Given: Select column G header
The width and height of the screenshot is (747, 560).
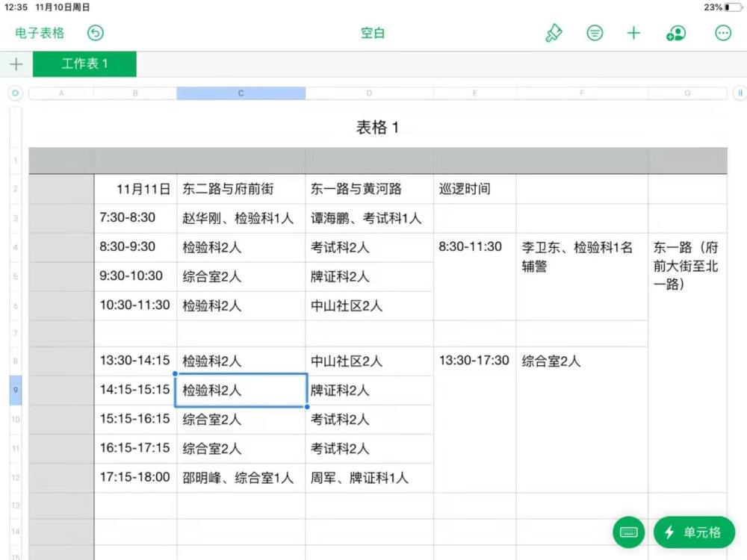Looking at the screenshot, I should [687, 93].
